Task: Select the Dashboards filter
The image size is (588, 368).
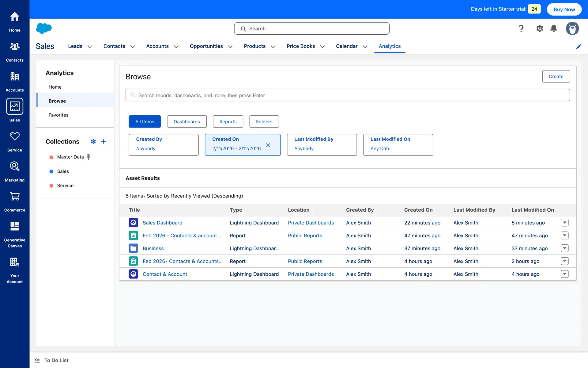Action: coord(187,121)
